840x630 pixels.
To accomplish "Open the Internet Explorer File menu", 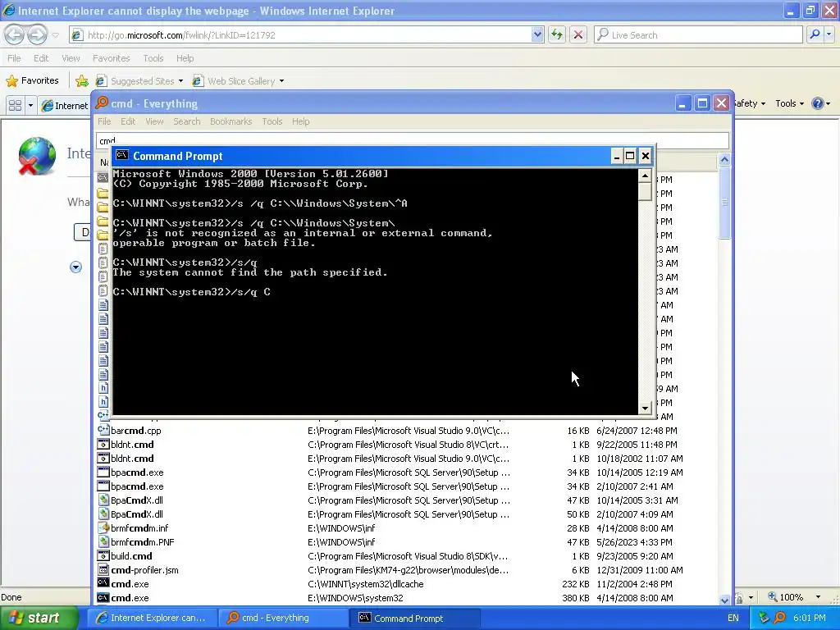I will pyautogui.click(x=15, y=58).
